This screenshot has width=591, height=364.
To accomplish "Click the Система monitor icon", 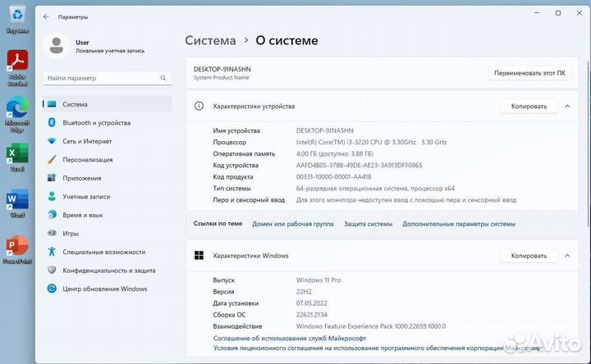I will (52, 104).
